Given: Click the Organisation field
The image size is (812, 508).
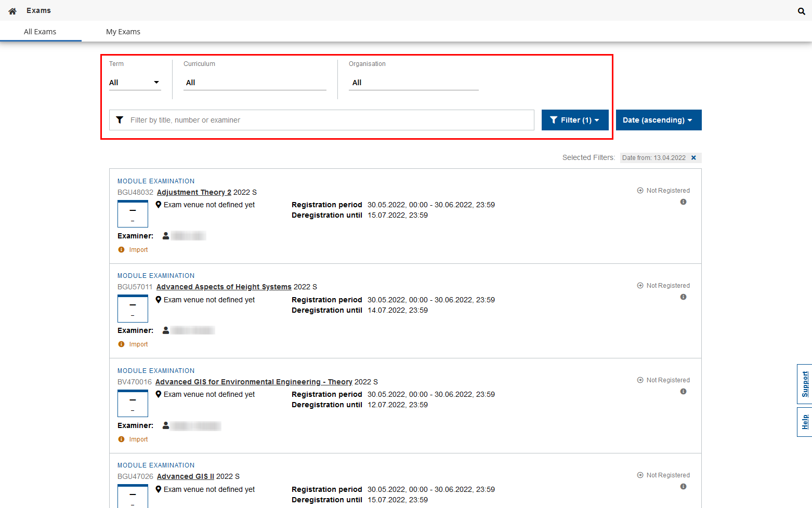Looking at the screenshot, I should 413,83.
